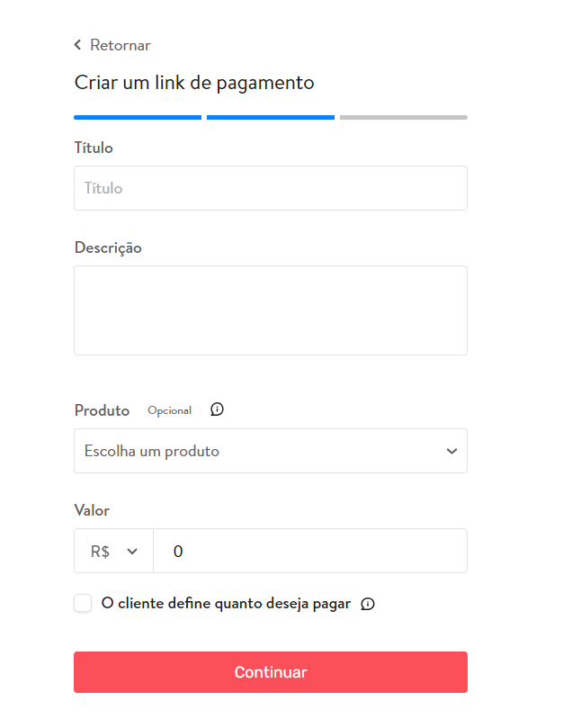This screenshot has width=581, height=728.
Task: Open the 'Escolha um produto' dropdown
Action: coord(271,451)
